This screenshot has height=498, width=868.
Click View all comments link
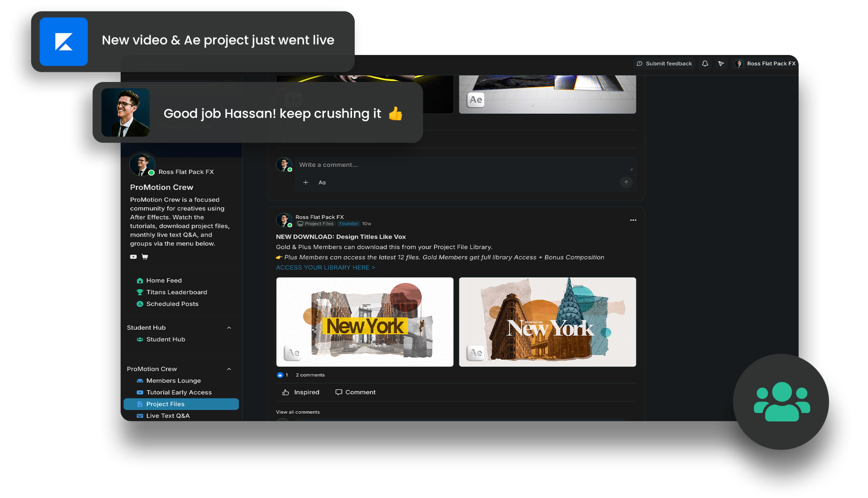(298, 412)
